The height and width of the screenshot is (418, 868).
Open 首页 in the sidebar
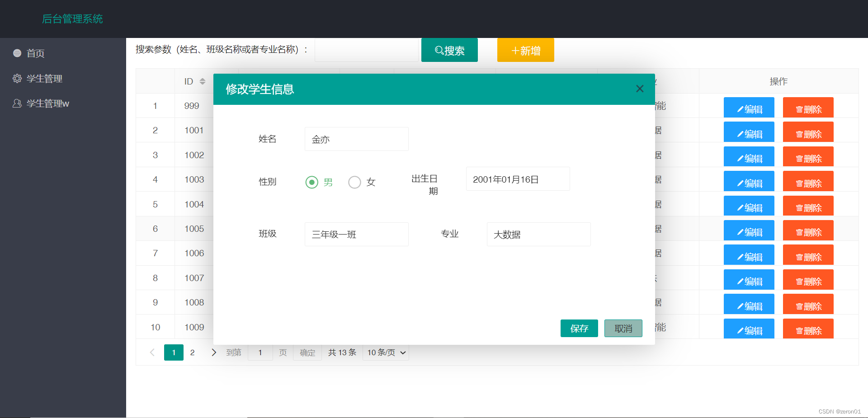[x=35, y=53]
